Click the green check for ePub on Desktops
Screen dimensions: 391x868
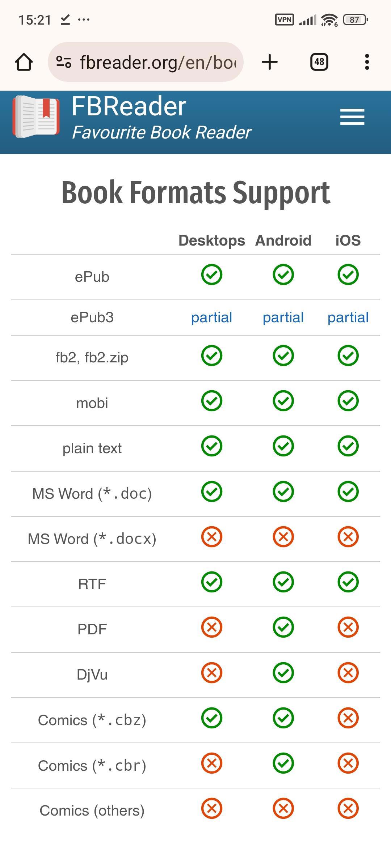point(212,275)
